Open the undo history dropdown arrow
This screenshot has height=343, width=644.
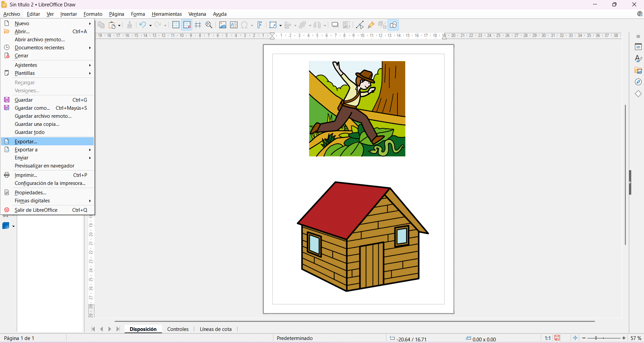tap(151, 26)
